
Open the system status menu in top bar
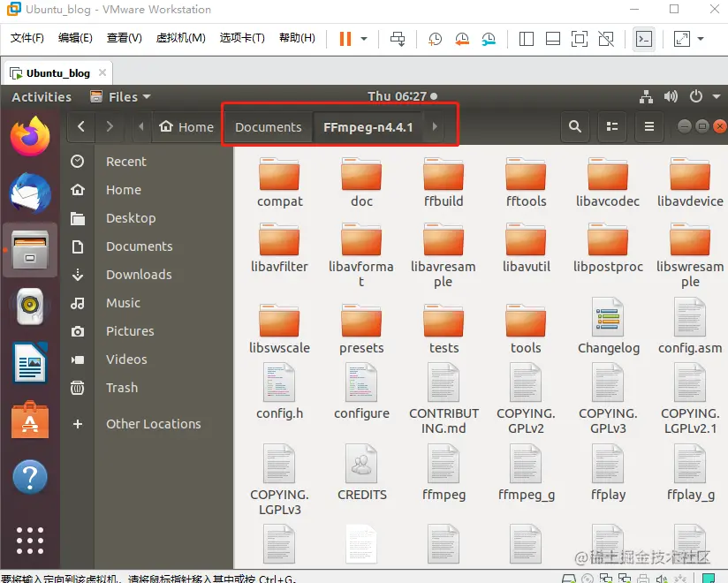(694, 97)
